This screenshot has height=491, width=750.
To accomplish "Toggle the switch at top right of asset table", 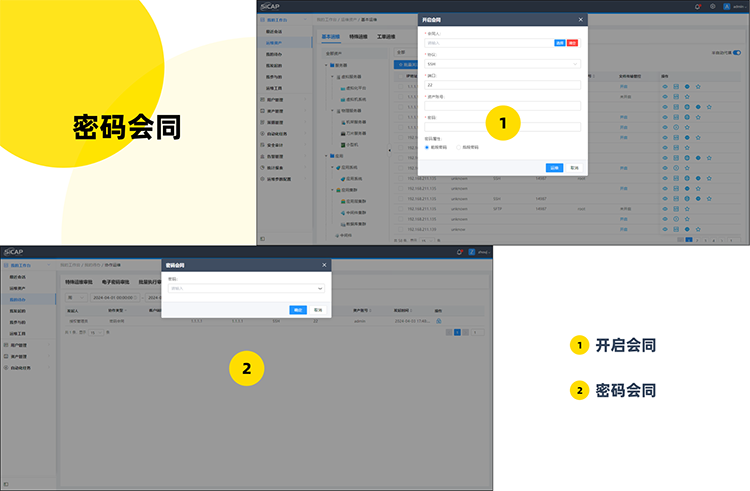I will click(737, 52).
